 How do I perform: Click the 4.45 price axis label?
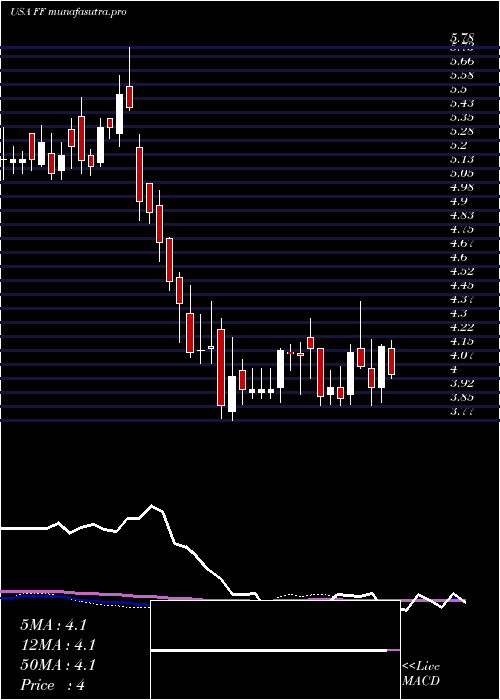pos(462,285)
